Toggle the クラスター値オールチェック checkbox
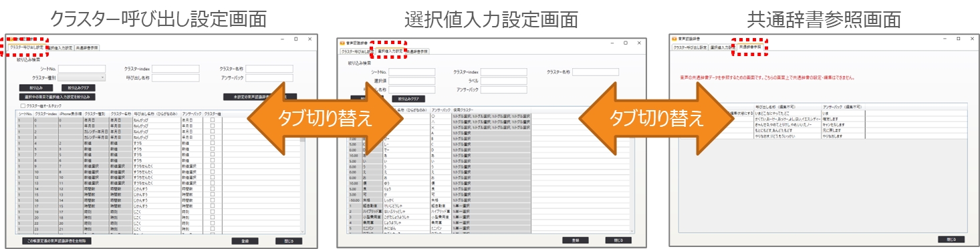 (23, 105)
